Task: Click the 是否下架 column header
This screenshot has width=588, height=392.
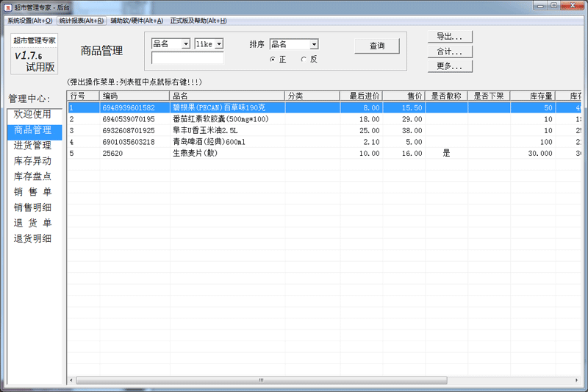Action: pyautogui.click(x=489, y=96)
